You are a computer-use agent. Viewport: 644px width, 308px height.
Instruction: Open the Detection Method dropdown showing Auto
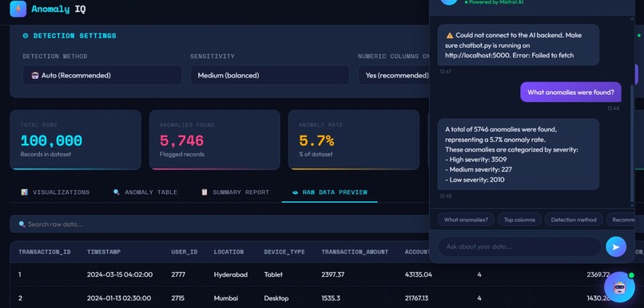102,76
